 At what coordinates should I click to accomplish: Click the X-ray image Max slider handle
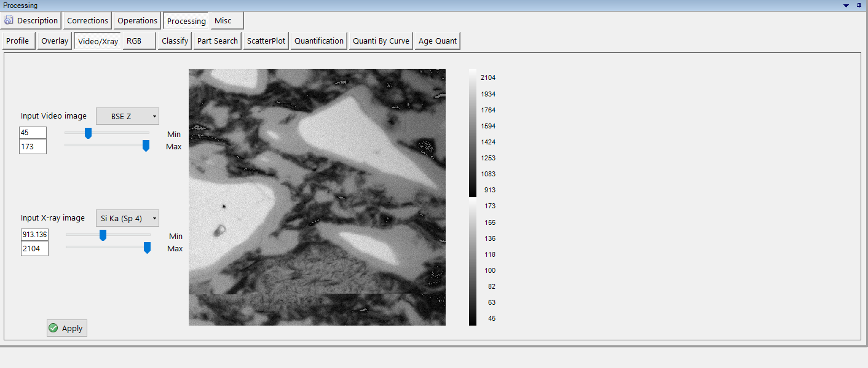tap(147, 248)
